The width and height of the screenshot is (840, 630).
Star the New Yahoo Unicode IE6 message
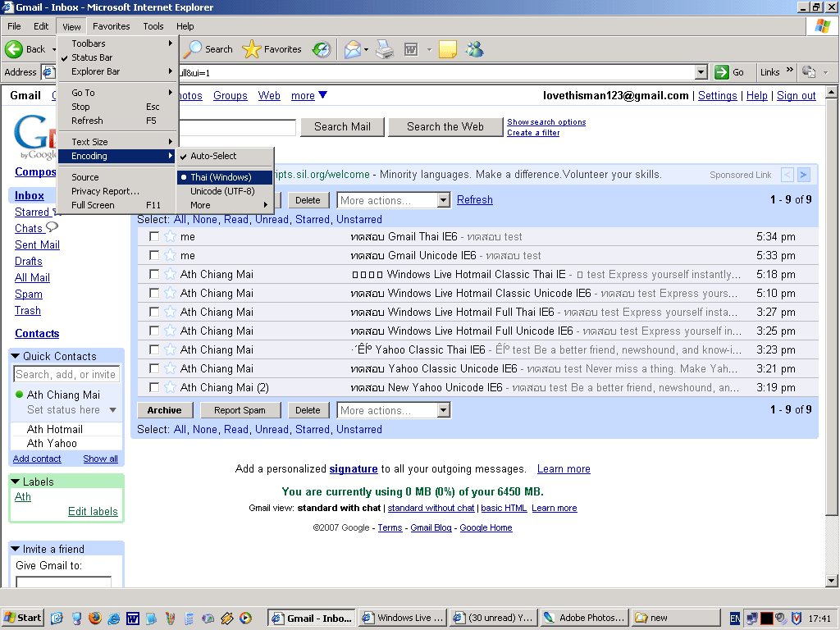pyautogui.click(x=170, y=387)
